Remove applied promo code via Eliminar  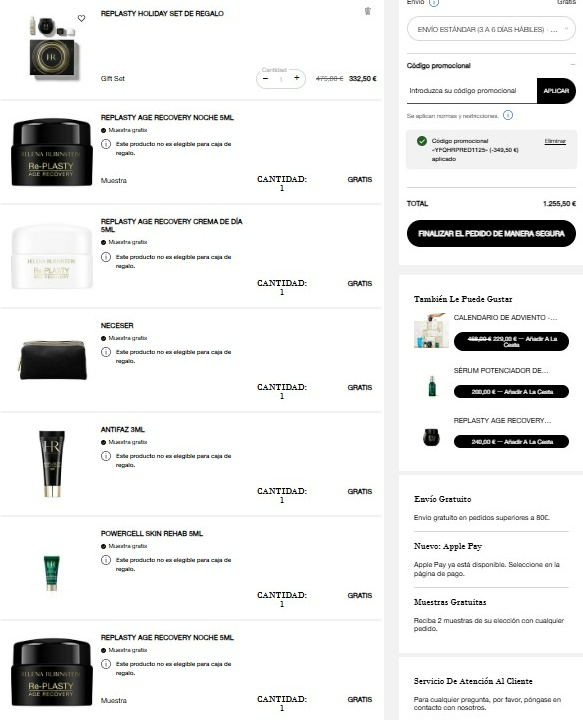point(555,141)
